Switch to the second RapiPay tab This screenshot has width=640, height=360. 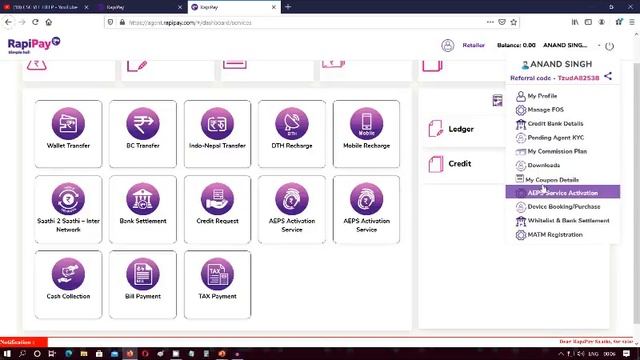point(140,7)
